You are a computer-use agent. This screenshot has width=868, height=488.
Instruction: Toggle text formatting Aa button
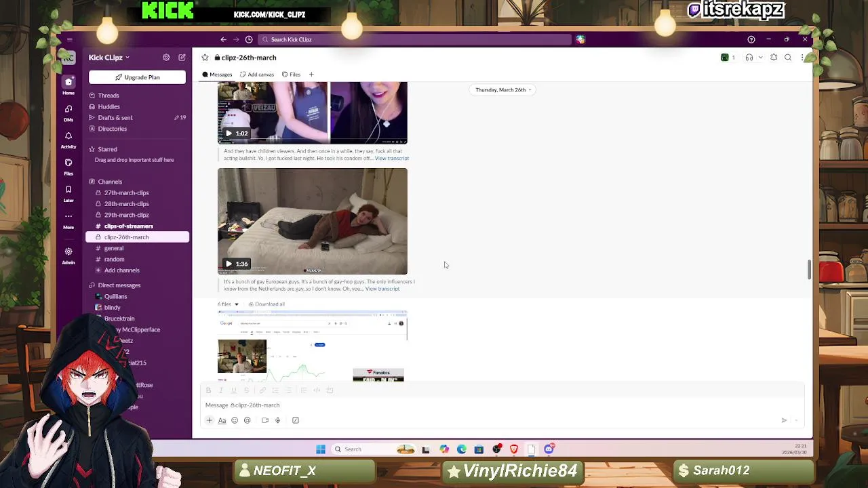[x=222, y=420]
